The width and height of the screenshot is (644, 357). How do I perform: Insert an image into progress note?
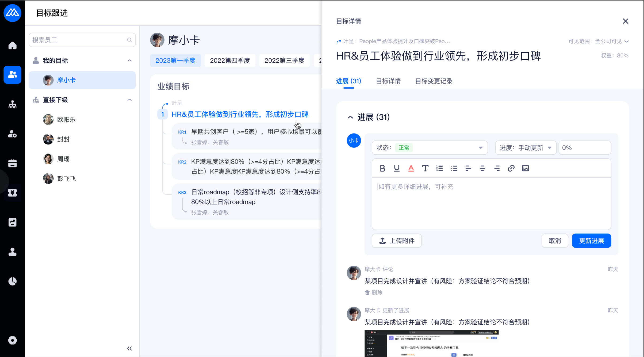click(525, 168)
